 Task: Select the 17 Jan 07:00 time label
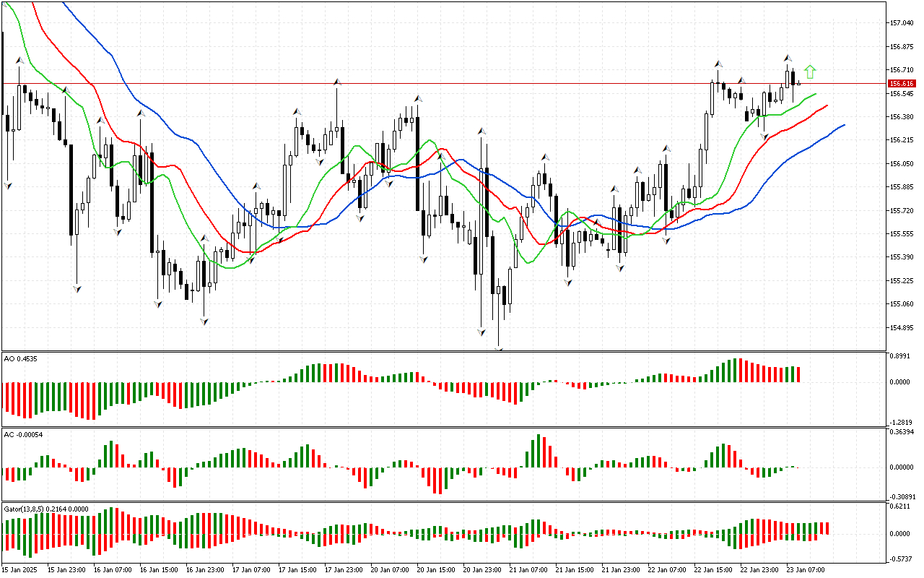tap(253, 569)
